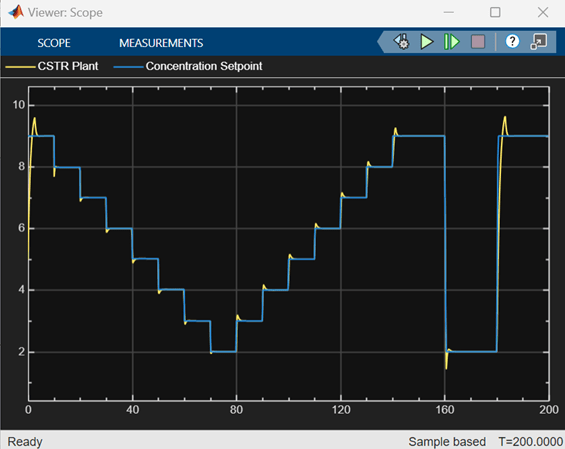Toggle Concentration Setpoint signal in legend
The width and height of the screenshot is (565, 449).
point(204,66)
